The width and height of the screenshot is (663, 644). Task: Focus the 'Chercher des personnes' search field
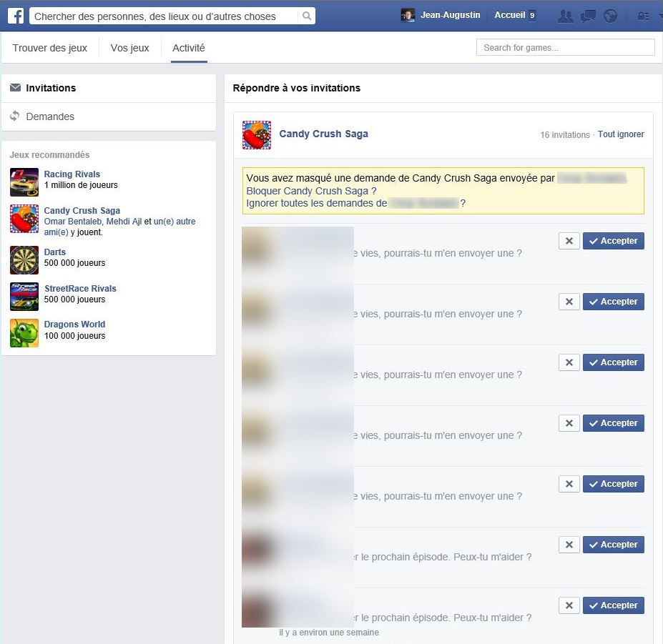[165, 16]
